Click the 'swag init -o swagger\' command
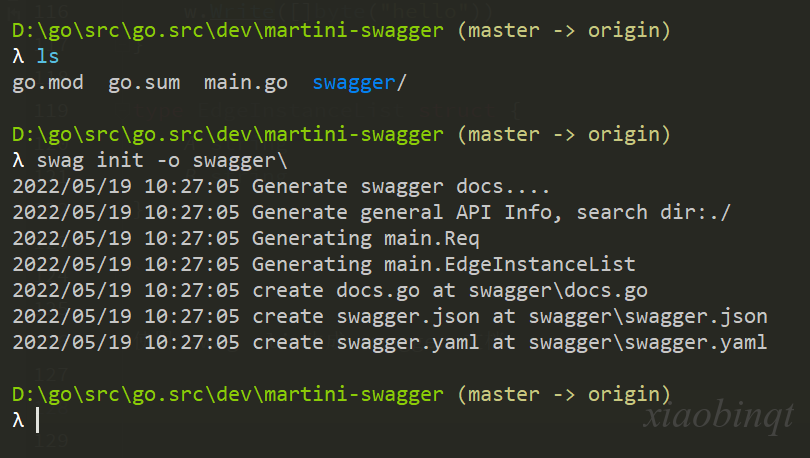This screenshot has width=810, height=458. point(162,161)
